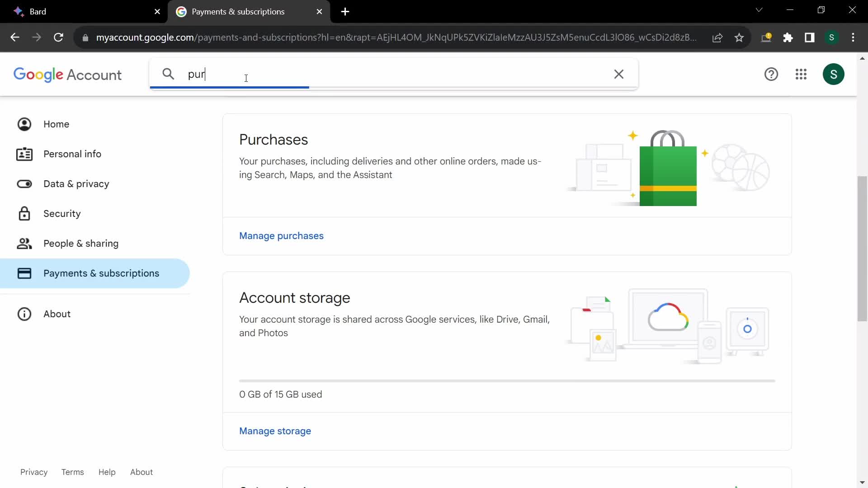The image size is (868, 488).
Task: Click the Manage storage link
Action: [275, 431]
